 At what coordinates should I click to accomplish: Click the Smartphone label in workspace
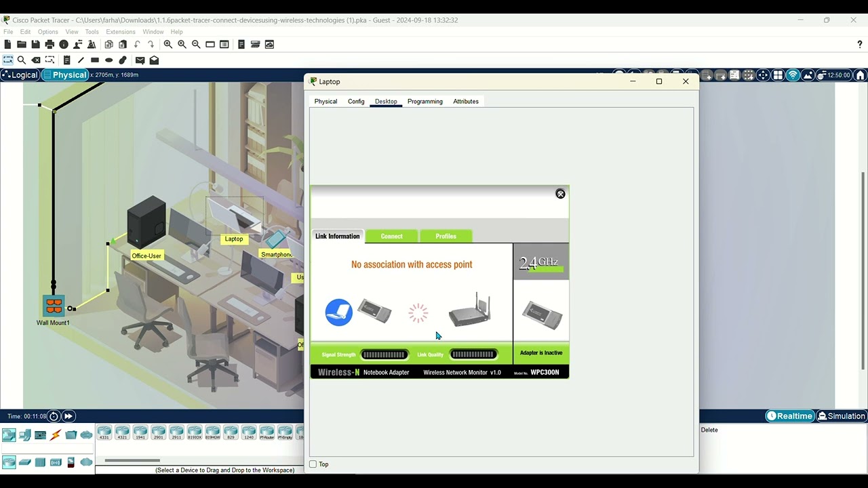pyautogui.click(x=276, y=255)
